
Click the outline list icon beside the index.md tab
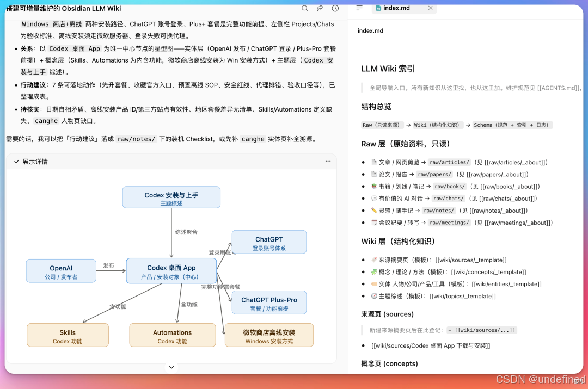pyautogui.click(x=359, y=8)
